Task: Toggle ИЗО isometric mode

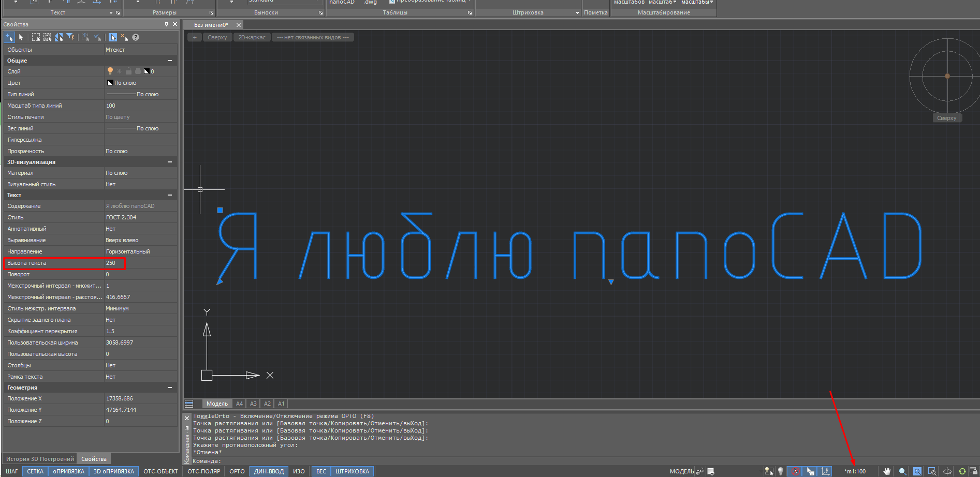Action: pyautogui.click(x=299, y=471)
